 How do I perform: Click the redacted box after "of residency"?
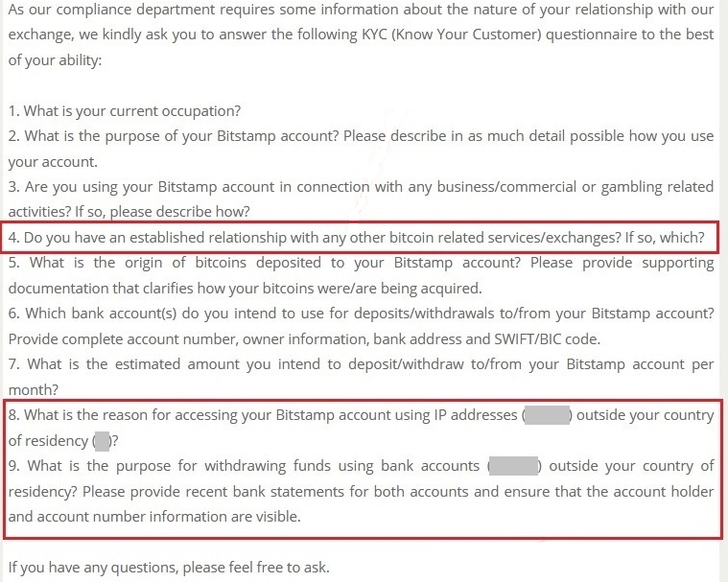tap(103, 440)
